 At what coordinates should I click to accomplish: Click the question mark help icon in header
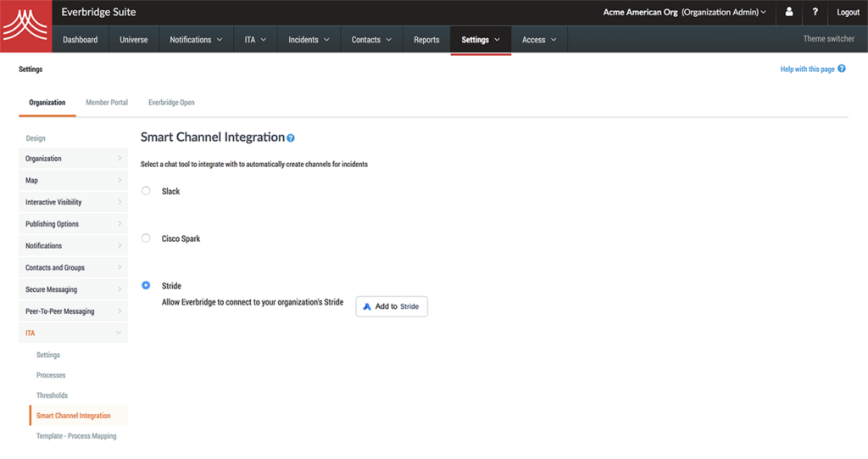(x=815, y=12)
